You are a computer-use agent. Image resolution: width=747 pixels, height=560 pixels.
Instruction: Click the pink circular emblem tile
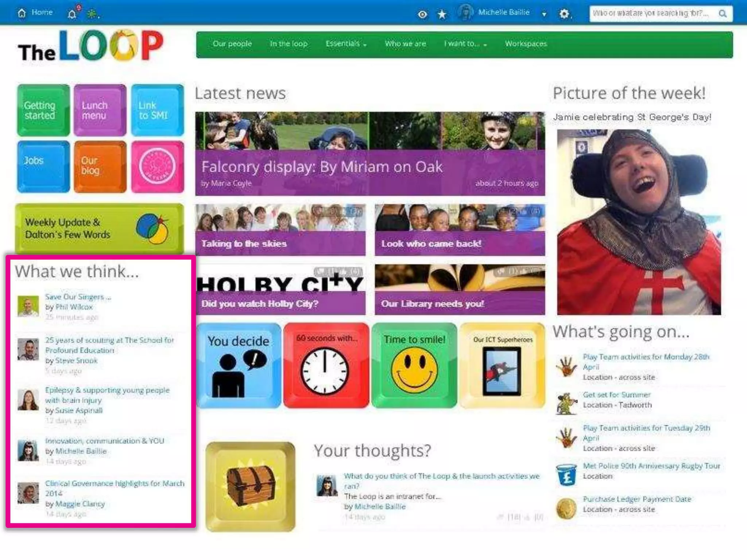click(157, 167)
